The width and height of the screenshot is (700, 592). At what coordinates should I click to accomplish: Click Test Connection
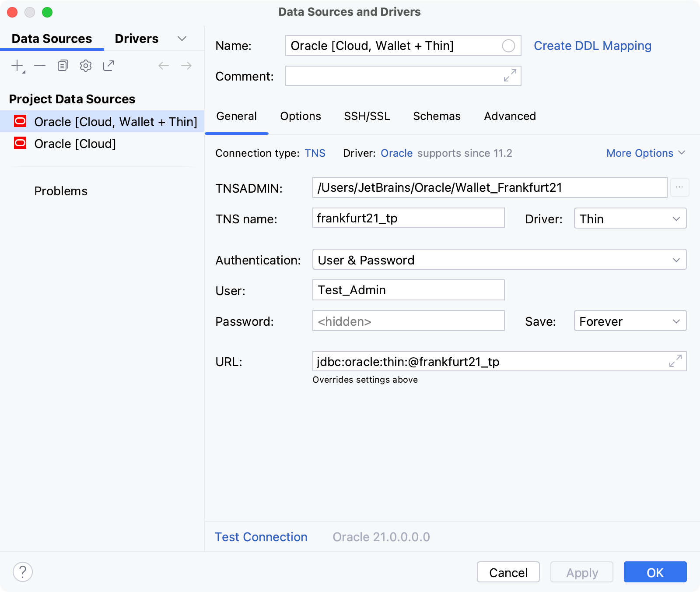261,537
